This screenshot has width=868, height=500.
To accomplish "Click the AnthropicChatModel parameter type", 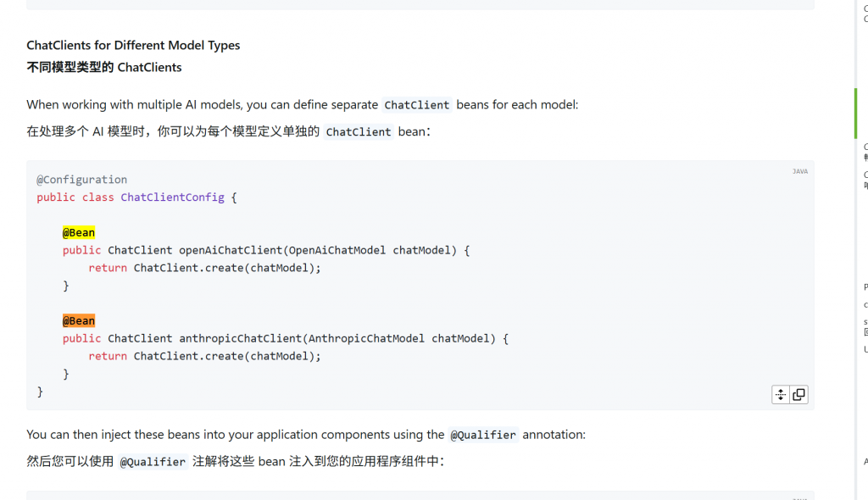I will [366, 338].
